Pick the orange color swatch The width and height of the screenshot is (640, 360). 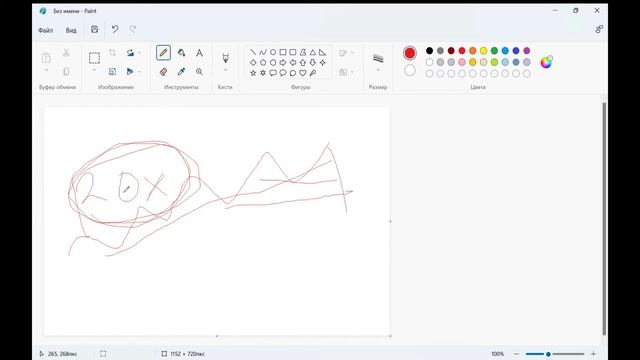click(473, 51)
